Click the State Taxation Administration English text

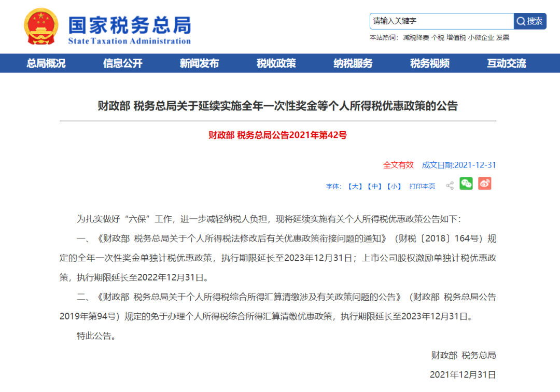point(129,41)
